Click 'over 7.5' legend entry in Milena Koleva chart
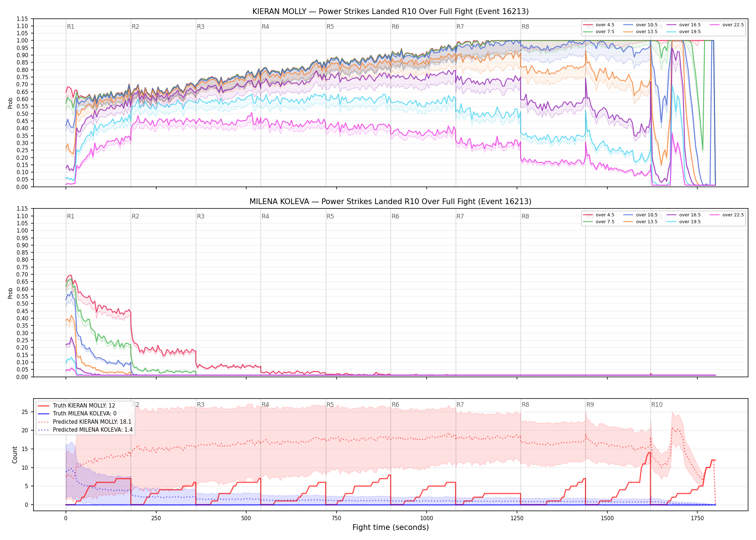 pyautogui.click(x=599, y=222)
